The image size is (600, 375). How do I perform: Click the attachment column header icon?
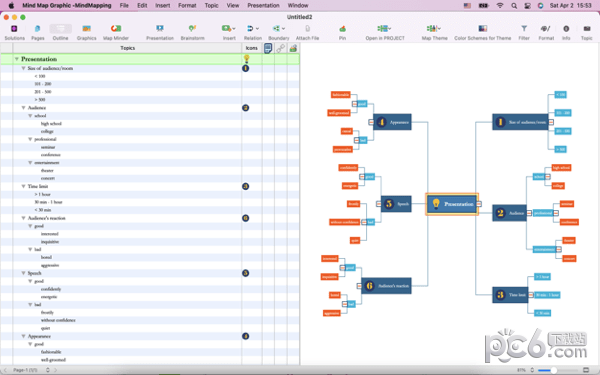click(x=293, y=48)
